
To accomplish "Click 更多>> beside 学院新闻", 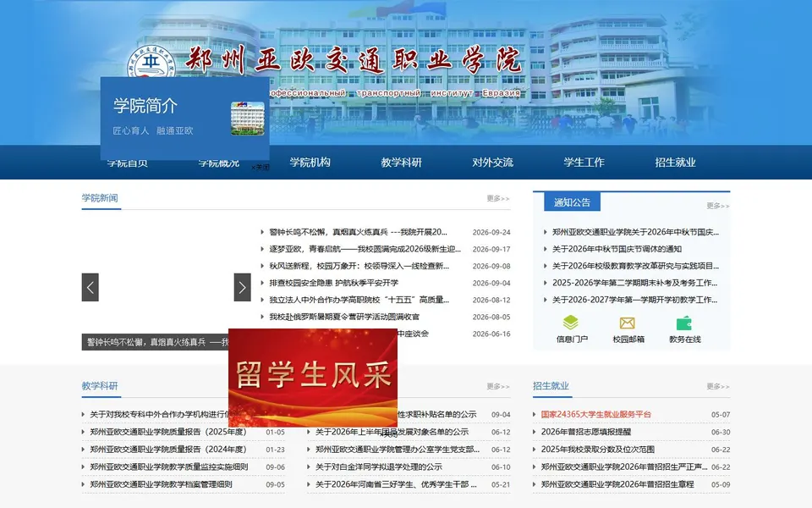I will pyautogui.click(x=498, y=198).
